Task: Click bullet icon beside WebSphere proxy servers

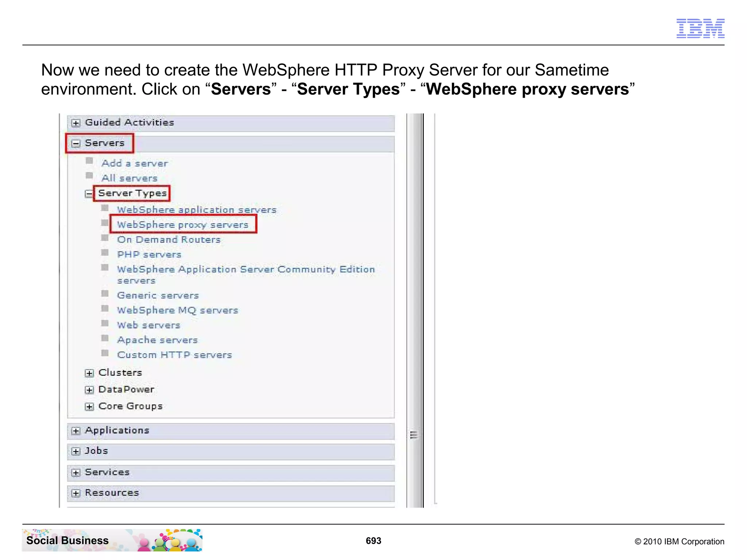Action: tap(105, 222)
